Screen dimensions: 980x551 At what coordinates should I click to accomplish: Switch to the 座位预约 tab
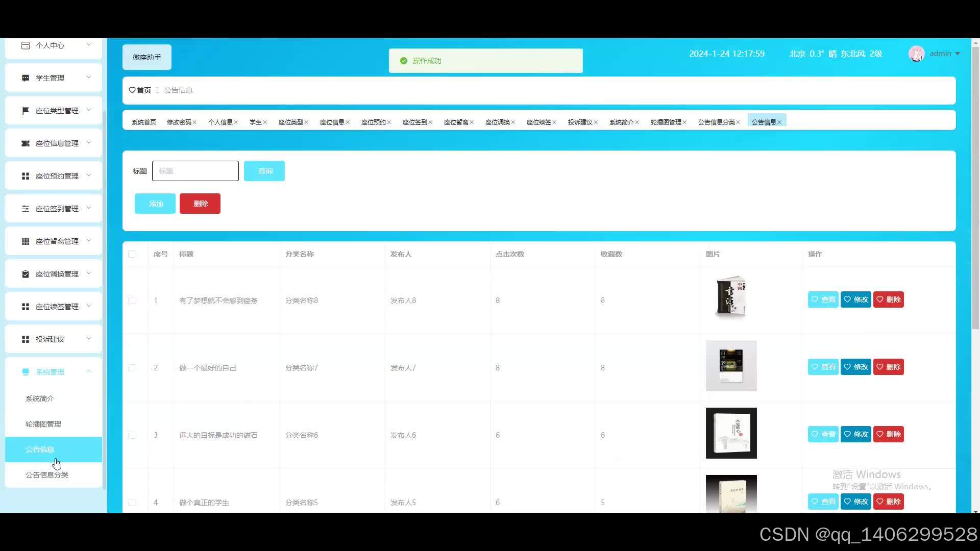(x=373, y=122)
